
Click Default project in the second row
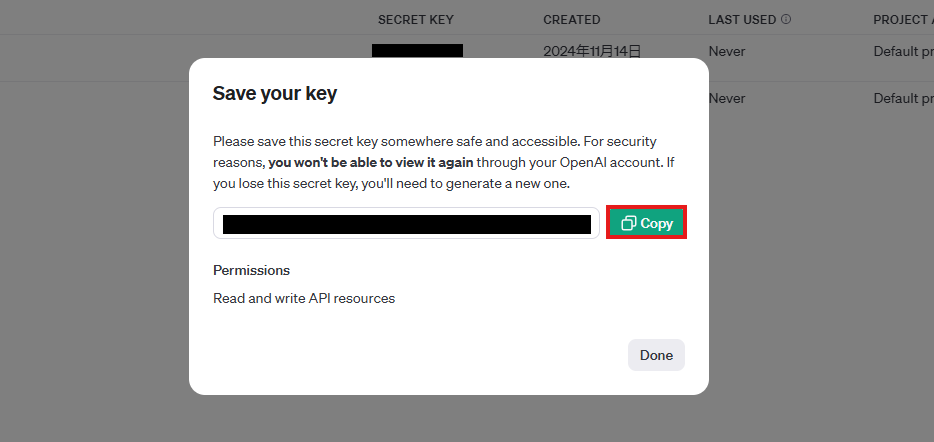coord(902,99)
